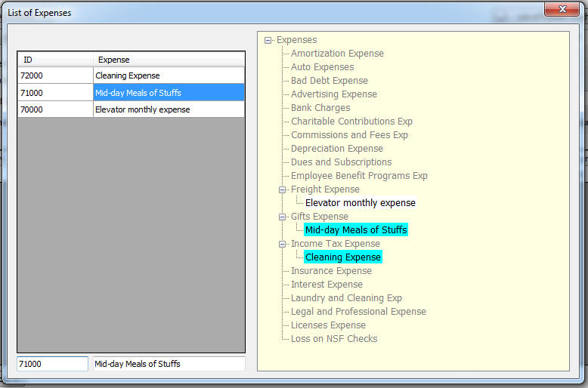Select cyan Cleaning Expense tree node

[x=343, y=257]
